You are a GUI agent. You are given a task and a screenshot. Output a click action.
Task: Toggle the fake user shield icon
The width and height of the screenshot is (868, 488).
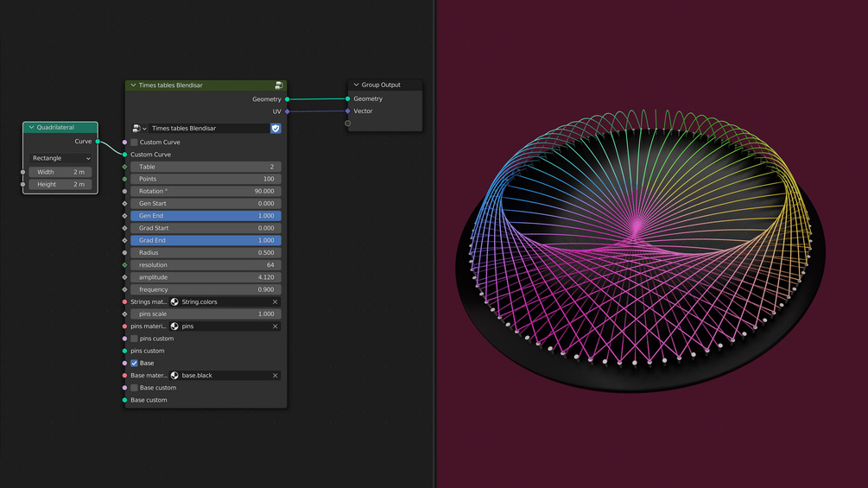click(276, 129)
